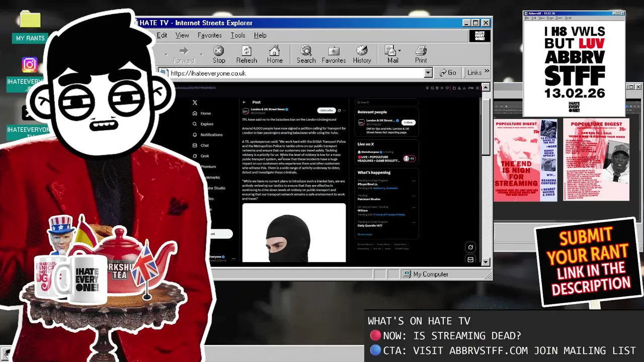Open more options for Pakistani Muslim trend
644x362 pixels.
[x=414, y=196]
